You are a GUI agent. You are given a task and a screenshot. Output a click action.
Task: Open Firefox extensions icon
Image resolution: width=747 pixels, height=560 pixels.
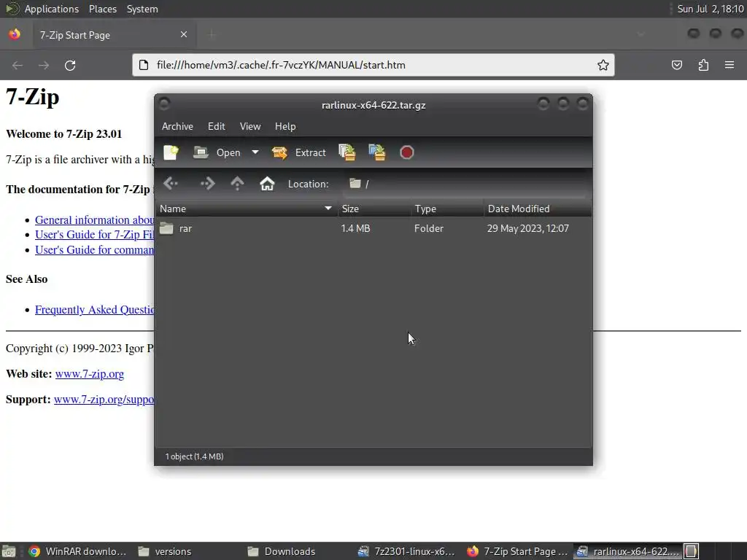point(703,65)
